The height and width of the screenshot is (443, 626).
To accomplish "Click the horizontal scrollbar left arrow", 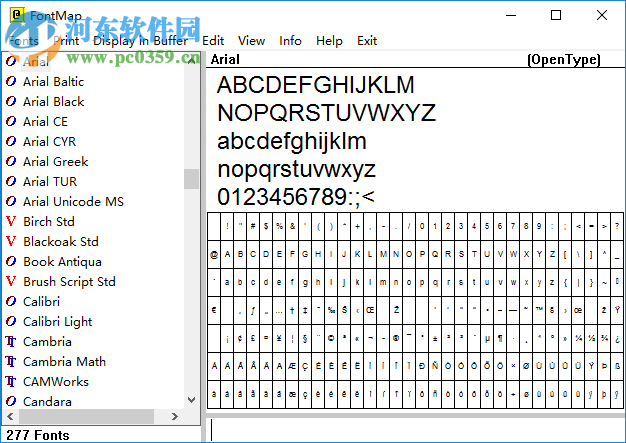I will [x=10, y=416].
